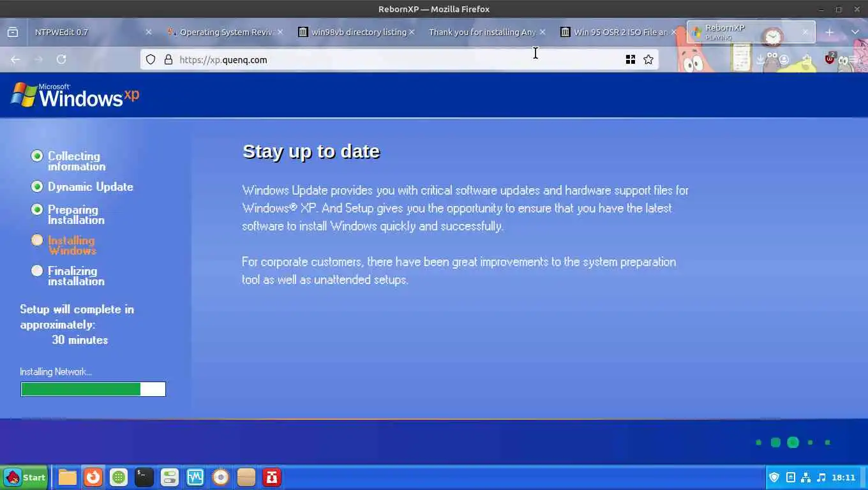
Task: Click the music note tray icon
Action: (821, 477)
